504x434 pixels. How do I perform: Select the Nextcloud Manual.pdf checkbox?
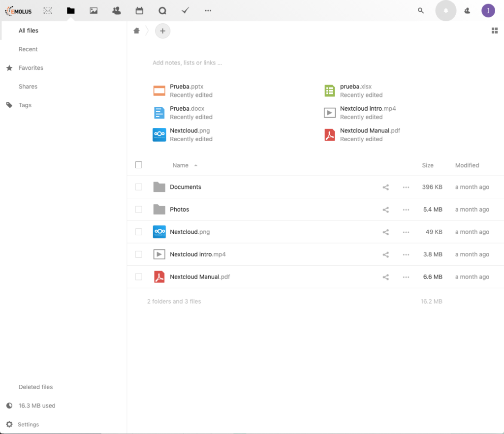(x=138, y=277)
